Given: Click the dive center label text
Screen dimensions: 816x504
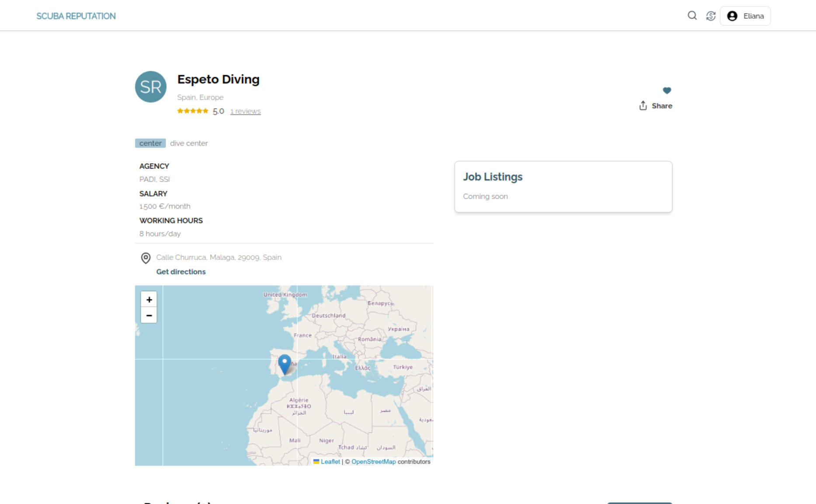Looking at the screenshot, I should (x=189, y=143).
